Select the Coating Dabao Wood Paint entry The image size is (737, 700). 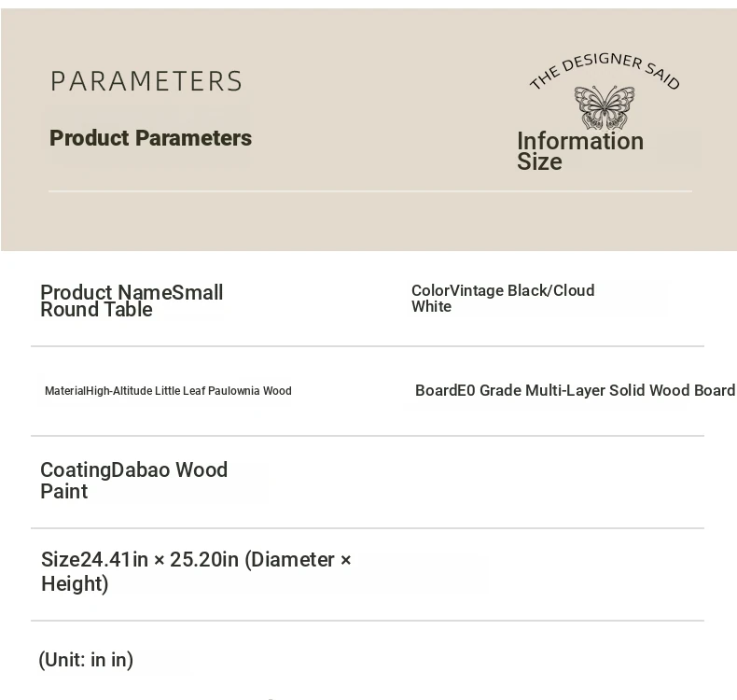click(133, 480)
